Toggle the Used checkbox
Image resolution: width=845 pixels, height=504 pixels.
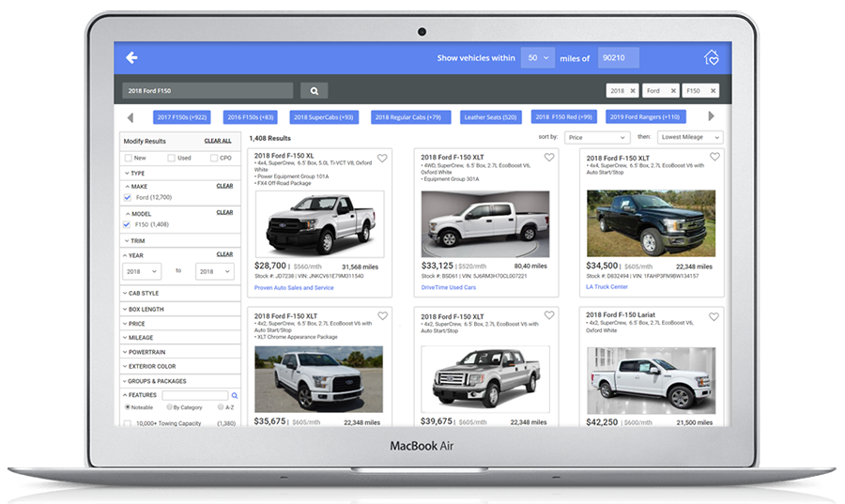point(172,158)
